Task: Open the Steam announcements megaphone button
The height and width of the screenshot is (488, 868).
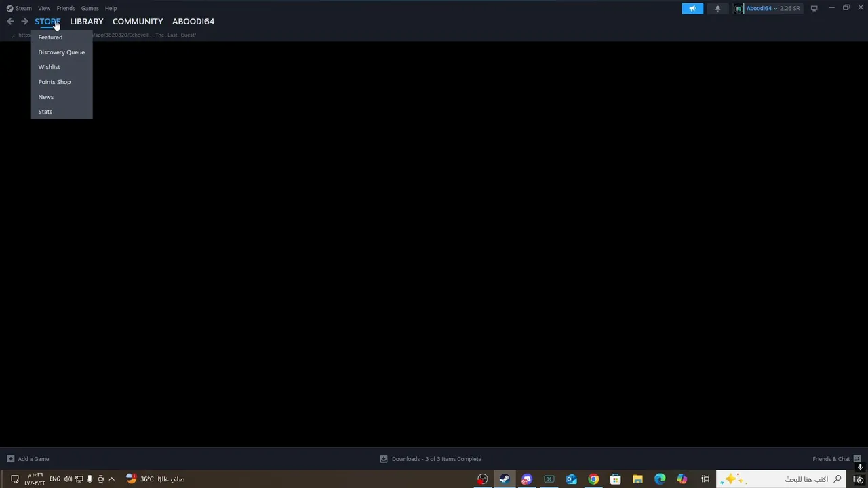Action: click(x=692, y=8)
